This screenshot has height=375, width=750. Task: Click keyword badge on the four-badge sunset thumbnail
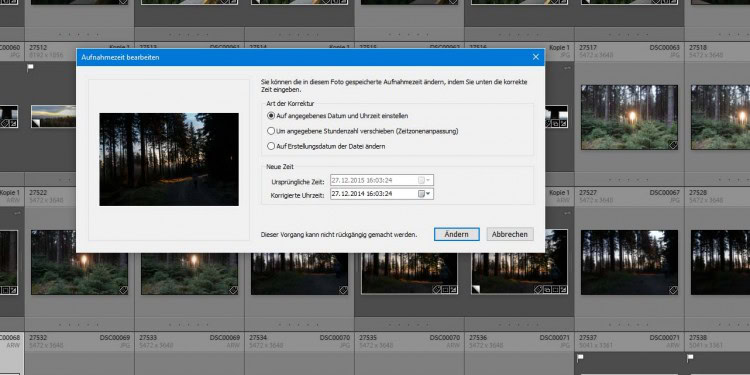[538, 290]
